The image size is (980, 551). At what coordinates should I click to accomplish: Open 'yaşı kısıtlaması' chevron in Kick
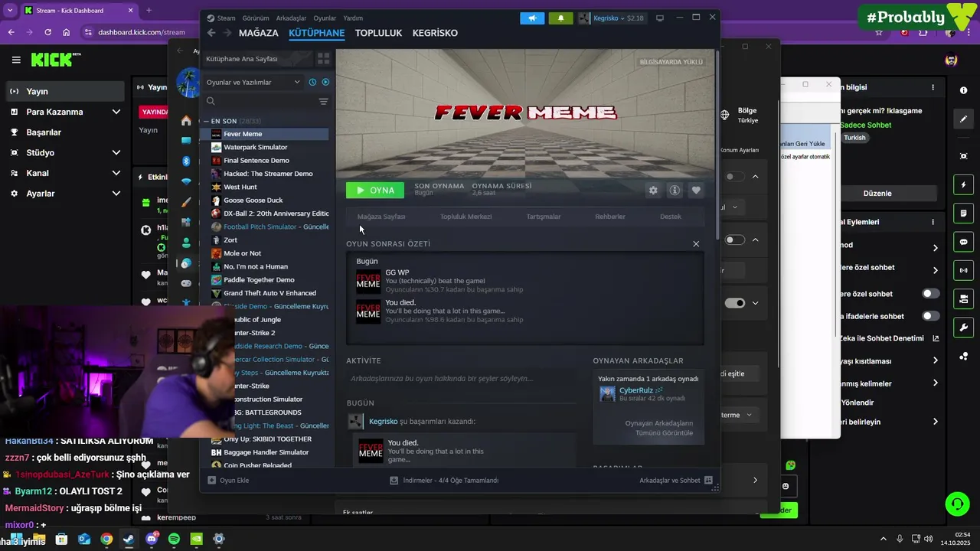[x=935, y=360]
